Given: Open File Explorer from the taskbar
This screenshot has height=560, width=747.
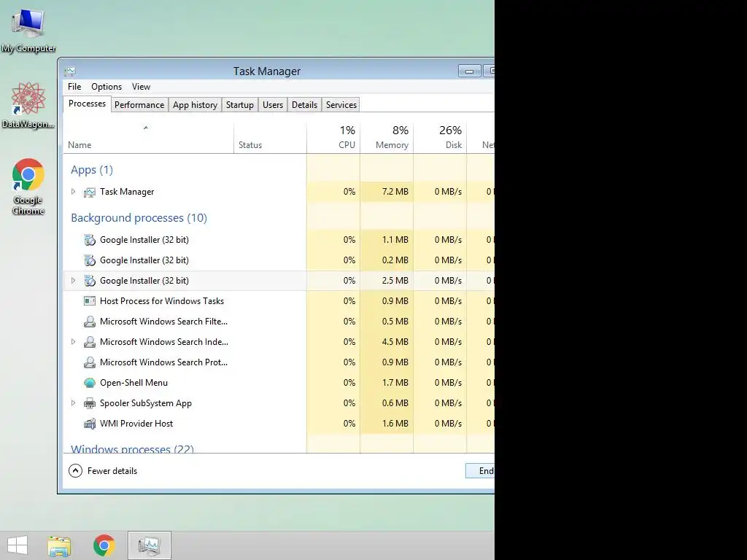Looking at the screenshot, I should (x=59, y=545).
